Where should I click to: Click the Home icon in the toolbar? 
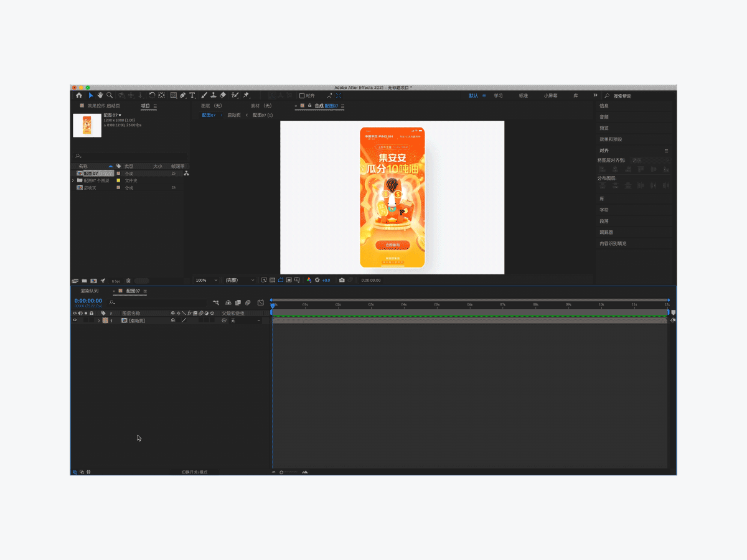pos(79,96)
